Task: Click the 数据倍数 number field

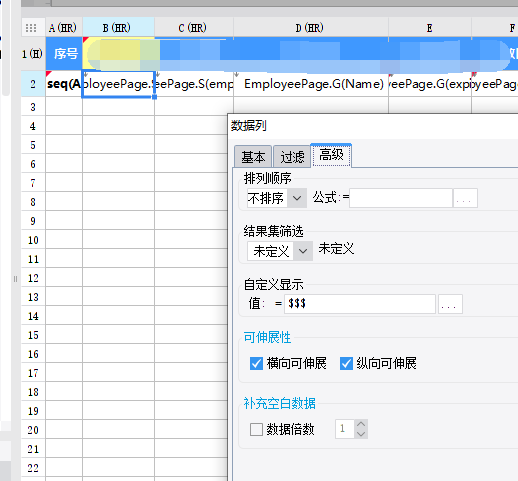Action: (345, 429)
